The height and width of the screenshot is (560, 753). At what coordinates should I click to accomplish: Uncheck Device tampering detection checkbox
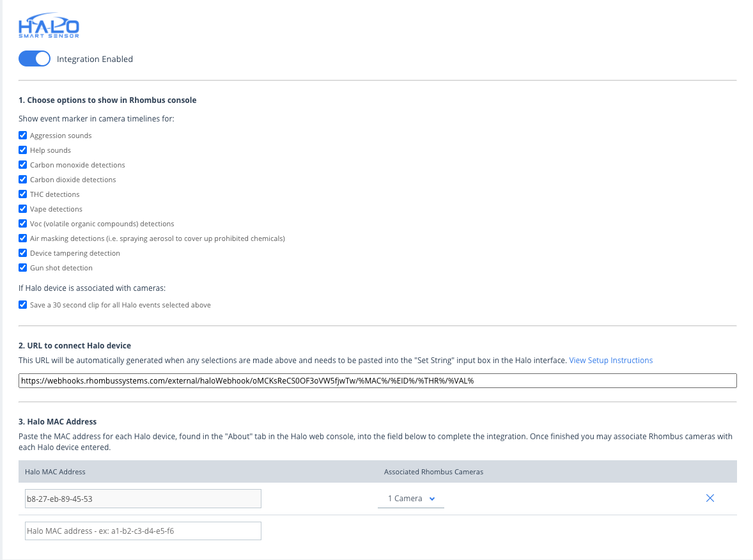click(23, 253)
